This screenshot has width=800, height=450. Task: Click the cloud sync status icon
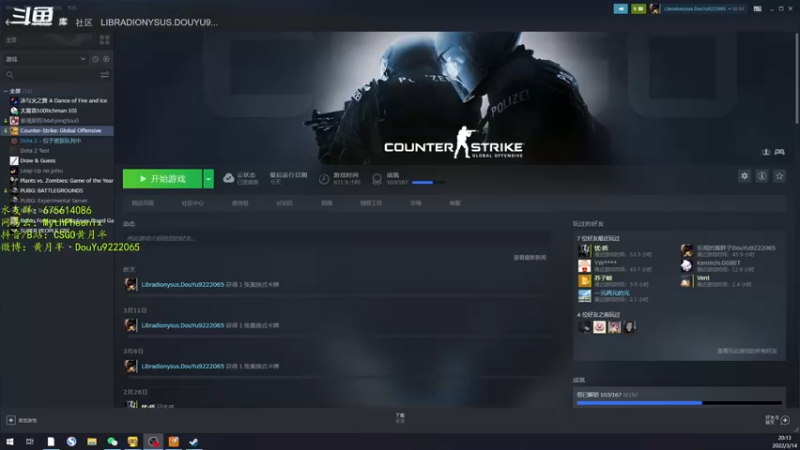[229, 178]
